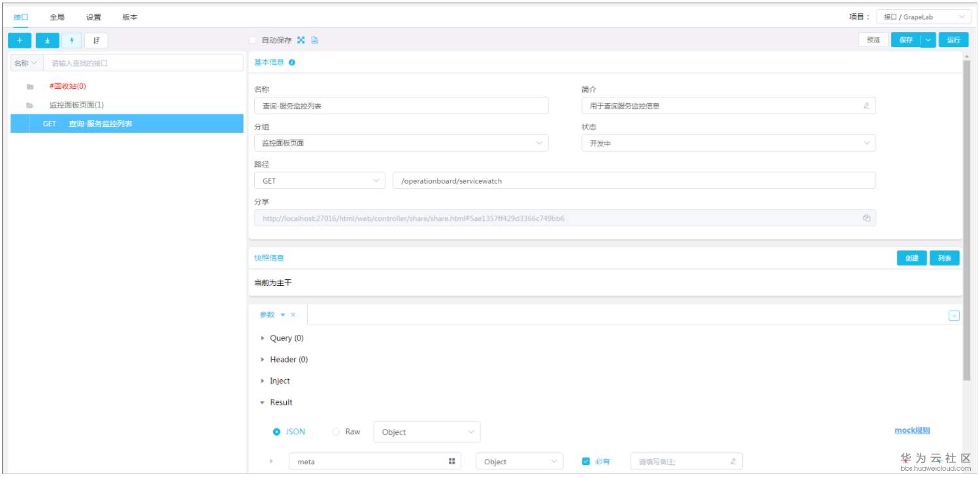This screenshot has height=478, width=980.
Task: Switch to the 全局 tab
Action: (57, 17)
